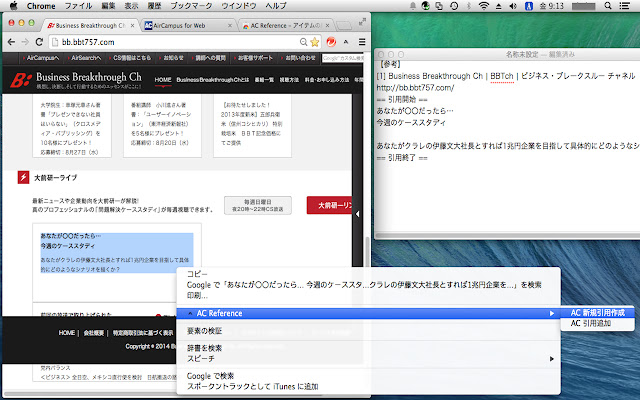Choose AC 新規引用作成 in the submenu
Screen dimensions: 640x400
[597, 313]
